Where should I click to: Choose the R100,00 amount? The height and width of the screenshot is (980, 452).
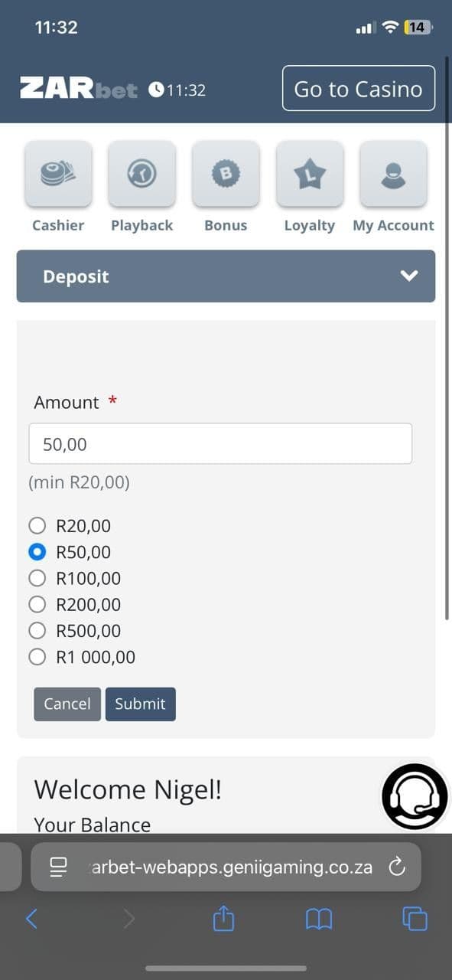37,578
